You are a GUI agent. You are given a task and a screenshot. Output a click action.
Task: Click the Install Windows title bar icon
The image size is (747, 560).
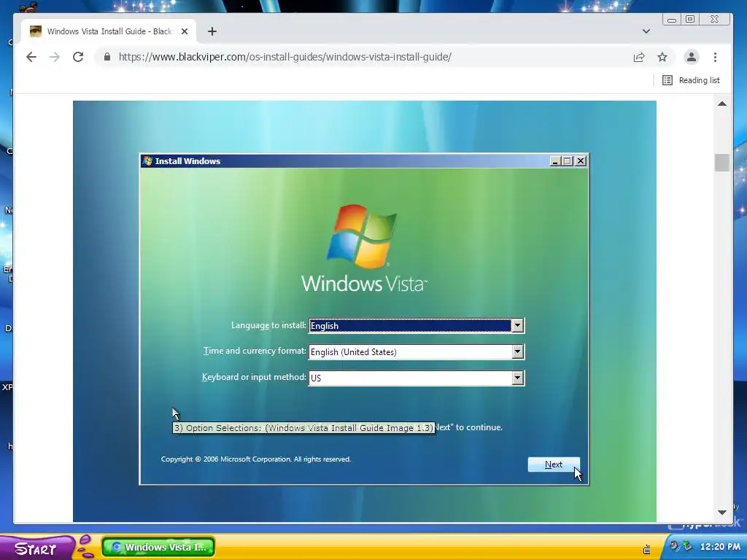(x=147, y=161)
